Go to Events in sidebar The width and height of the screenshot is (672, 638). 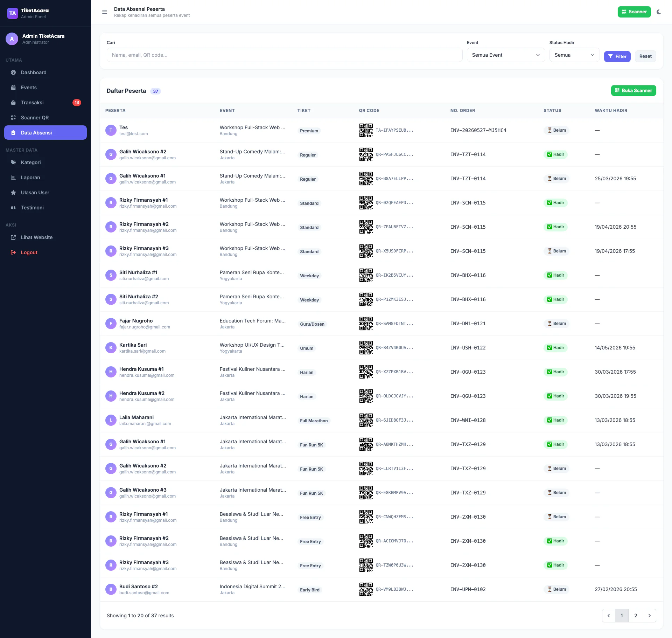(45, 88)
